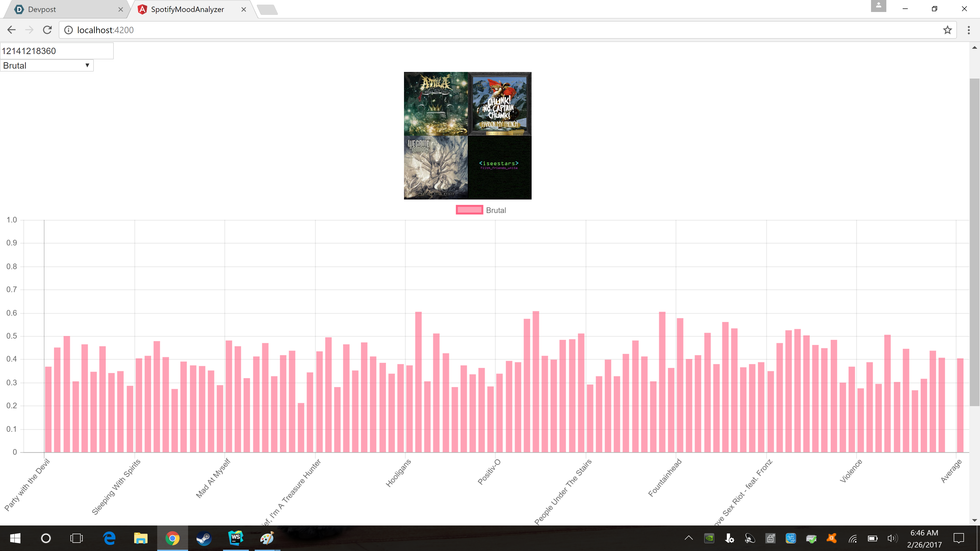Open a new browser tab
This screenshot has width=980, height=551.
(x=268, y=9)
